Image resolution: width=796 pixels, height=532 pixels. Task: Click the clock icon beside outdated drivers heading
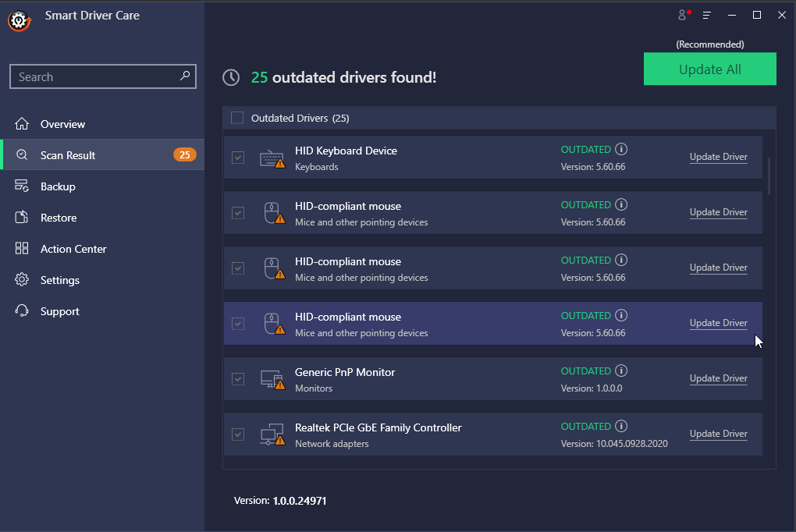[231, 78]
